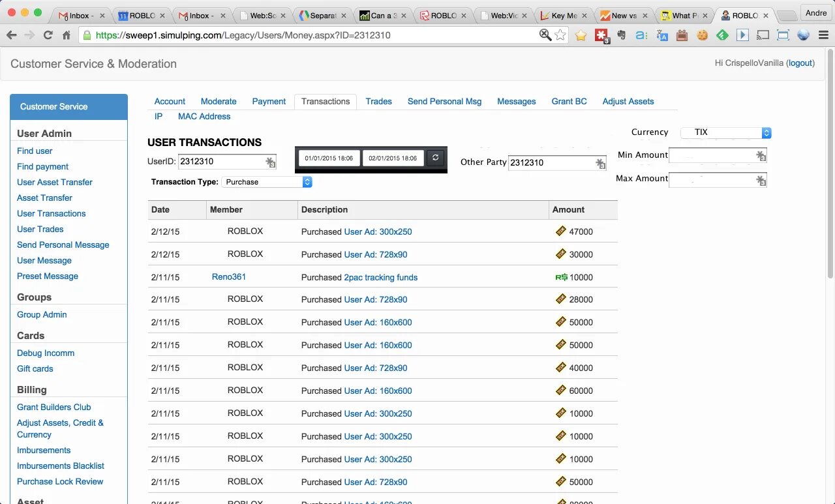Click the logout link

(800, 63)
